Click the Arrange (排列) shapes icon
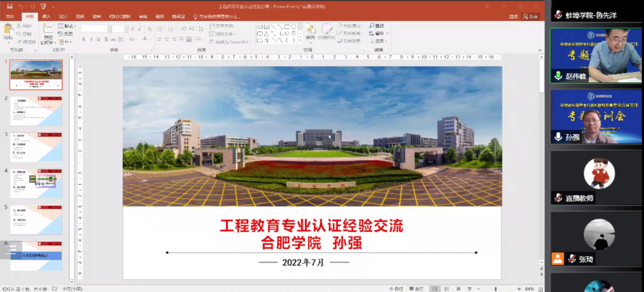The image size is (644, 292). tap(310, 31)
